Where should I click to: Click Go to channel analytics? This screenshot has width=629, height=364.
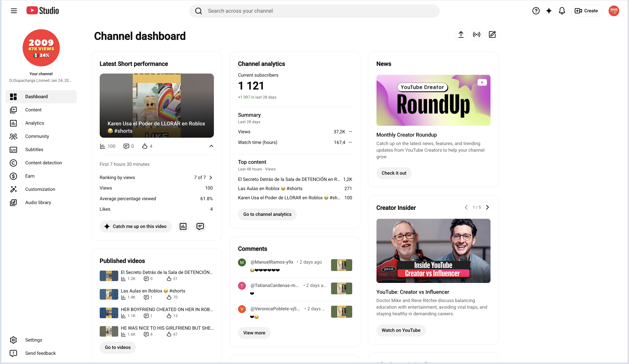pos(267,214)
